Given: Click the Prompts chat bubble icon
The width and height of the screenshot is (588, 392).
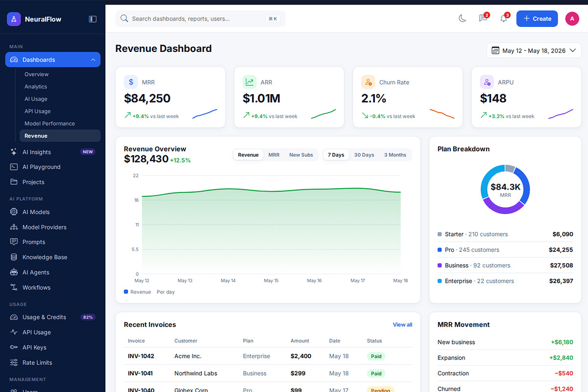Looking at the screenshot, I should tap(14, 242).
